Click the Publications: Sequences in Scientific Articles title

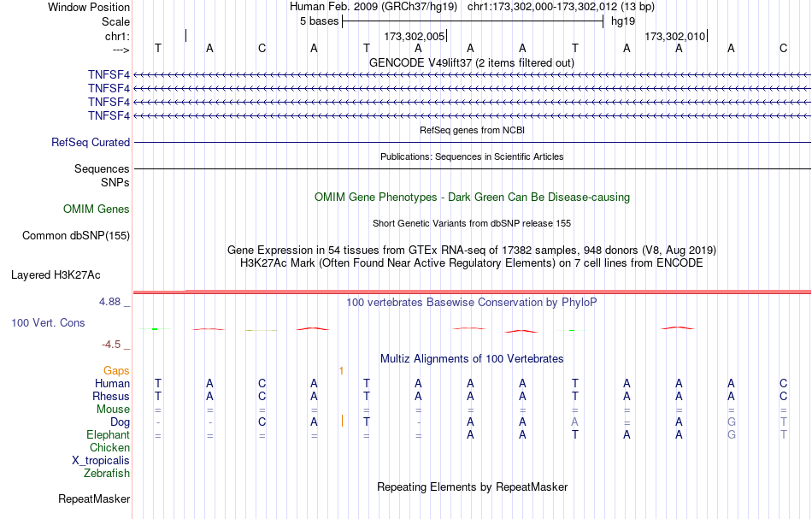(x=472, y=156)
